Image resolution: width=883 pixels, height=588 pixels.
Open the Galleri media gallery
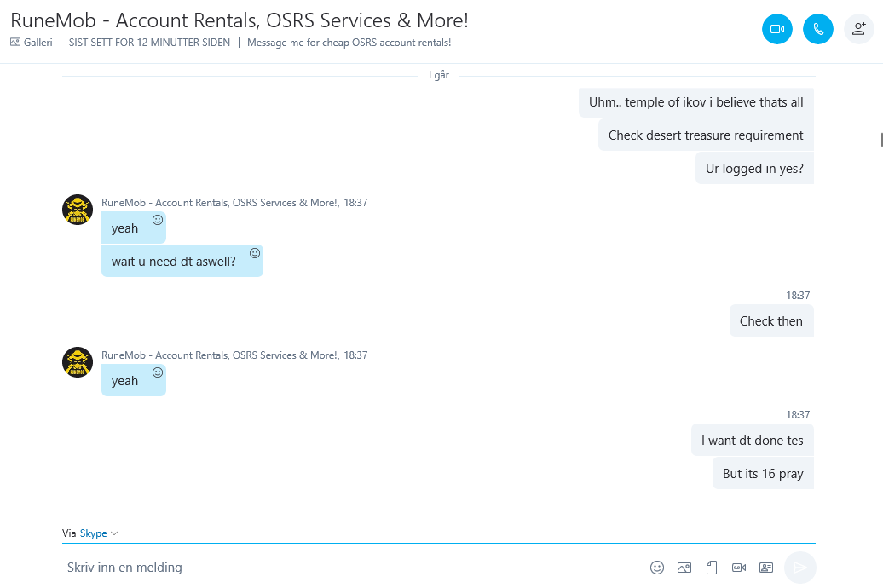click(x=32, y=43)
